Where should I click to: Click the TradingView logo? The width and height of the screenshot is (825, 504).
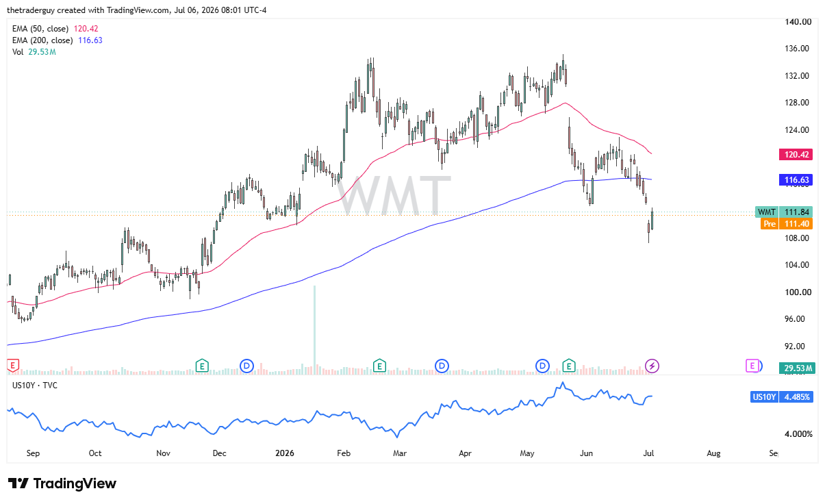tap(62, 483)
